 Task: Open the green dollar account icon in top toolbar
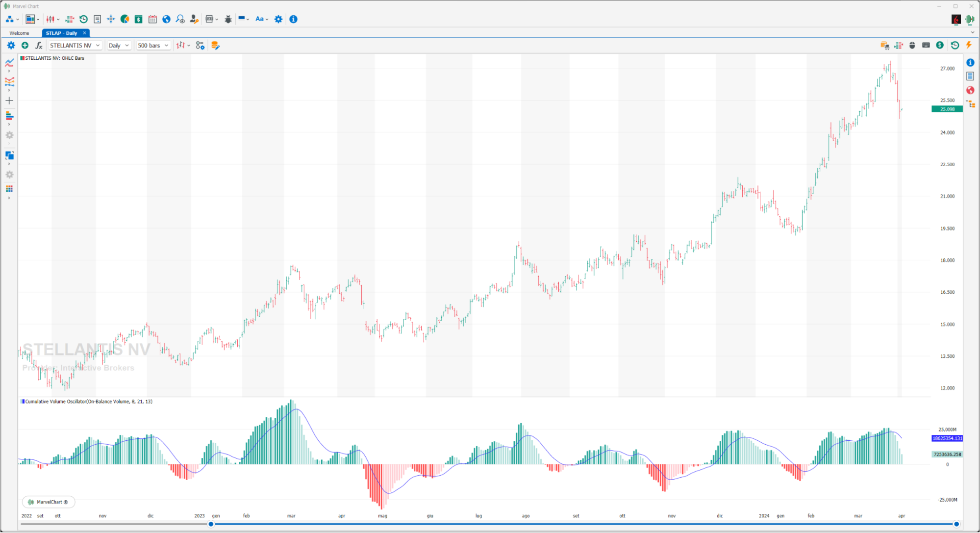tap(139, 19)
